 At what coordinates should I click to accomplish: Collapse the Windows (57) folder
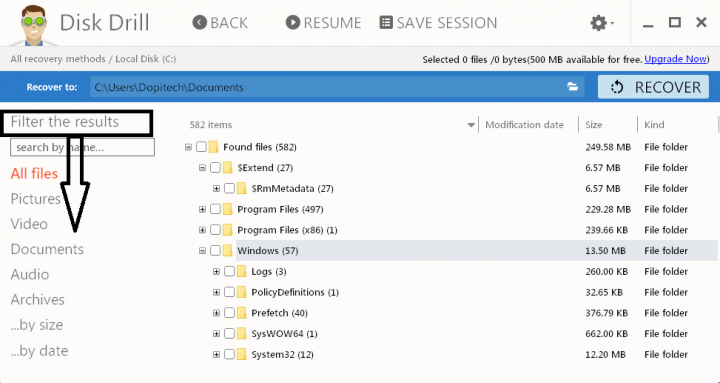[202, 251]
